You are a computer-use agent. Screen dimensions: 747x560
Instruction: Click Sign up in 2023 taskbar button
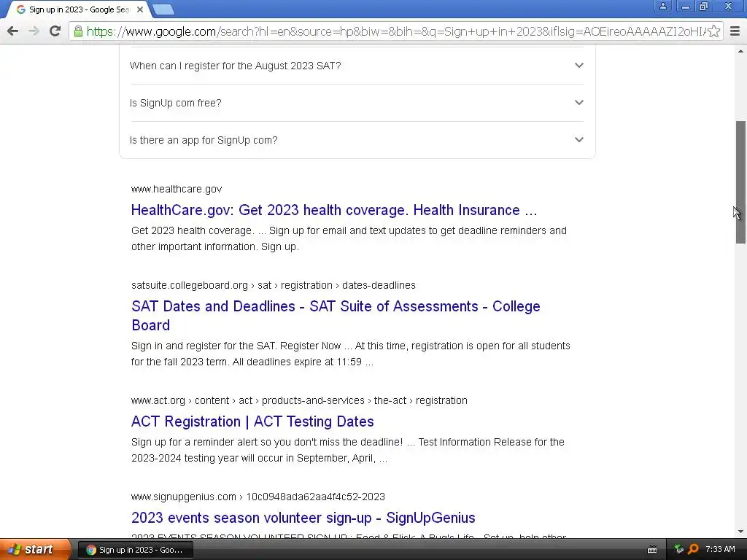[x=136, y=550]
